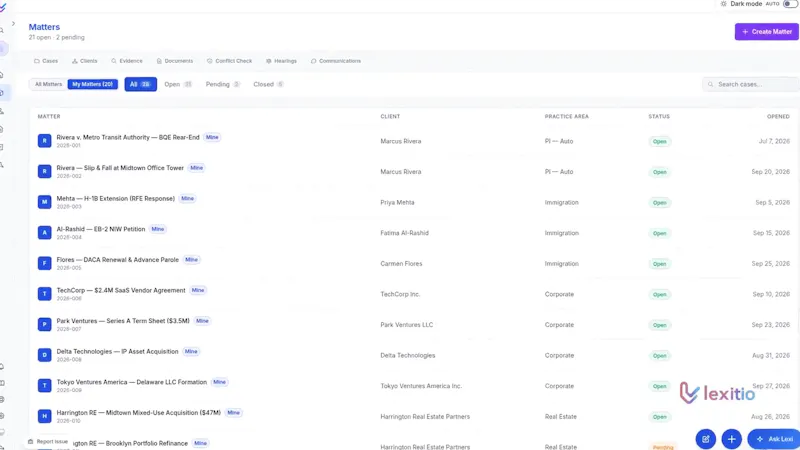The image size is (800, 450).
Task: Sort by the MATTER column header
Action: tap(49, 116)
